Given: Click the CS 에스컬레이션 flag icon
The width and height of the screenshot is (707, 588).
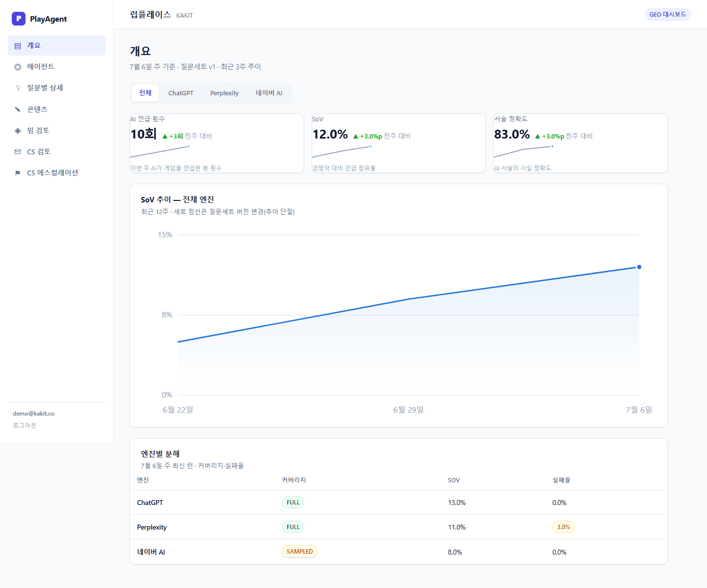Looking at the screenshot, I should click(18, 173).
